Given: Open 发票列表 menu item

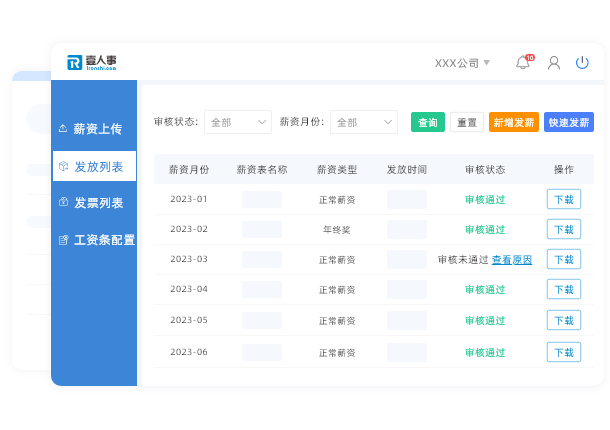Looking at the screenshot, I should pyautogui.click(x=94, y=203).
